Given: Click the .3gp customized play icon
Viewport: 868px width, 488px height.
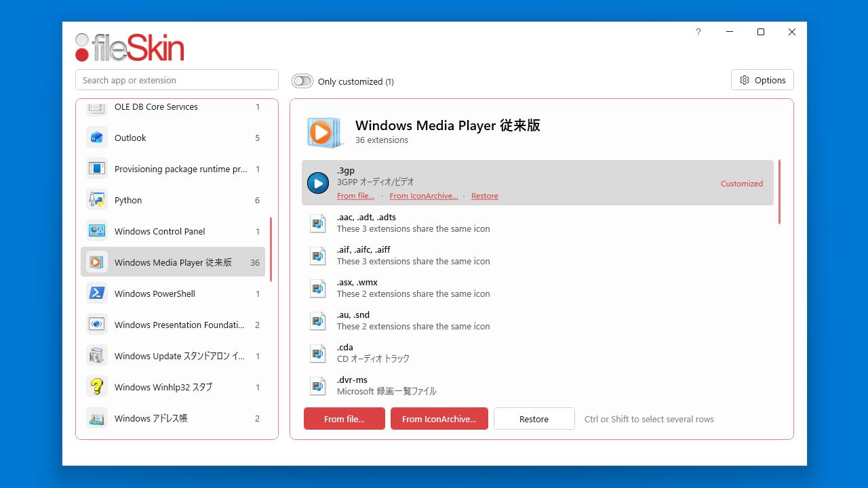Looking at the screenshot, I should [x=318, y=183].
